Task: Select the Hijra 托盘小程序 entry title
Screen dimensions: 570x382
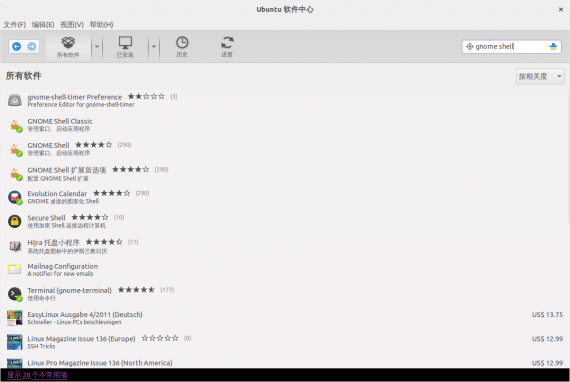Action: (x=53, y=242)
